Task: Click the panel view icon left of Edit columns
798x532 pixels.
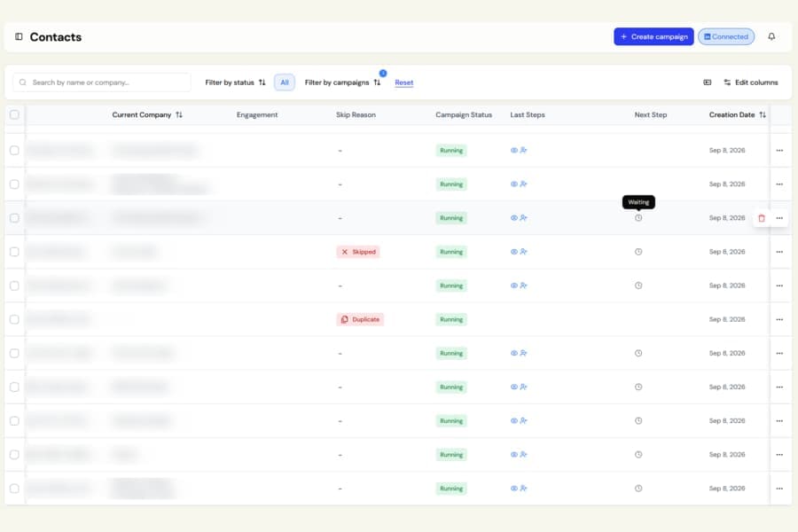Action: (708, 82)
